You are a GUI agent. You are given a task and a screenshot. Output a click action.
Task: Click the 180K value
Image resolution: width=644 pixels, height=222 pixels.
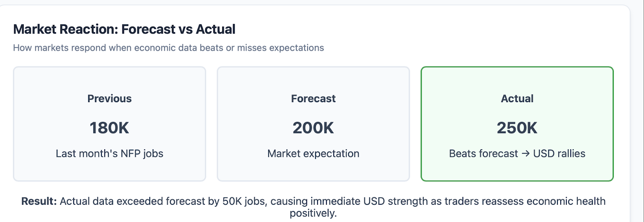pyautogui.click(x=109, y=128)
